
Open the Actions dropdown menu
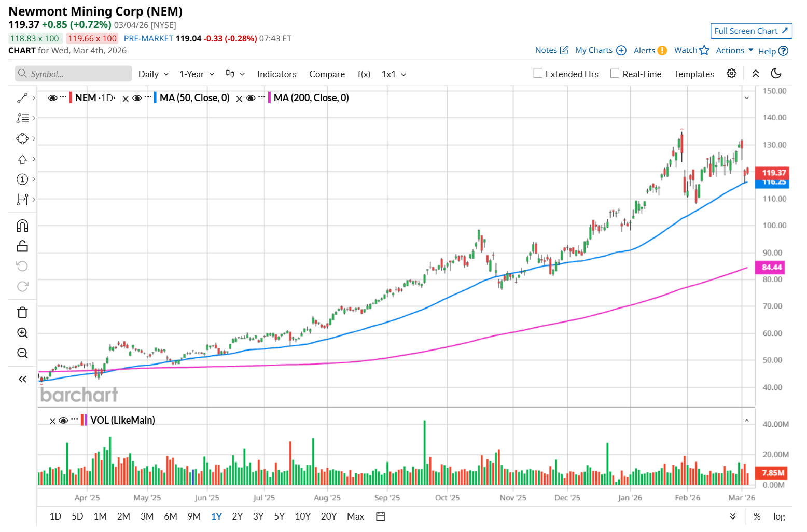734,50
